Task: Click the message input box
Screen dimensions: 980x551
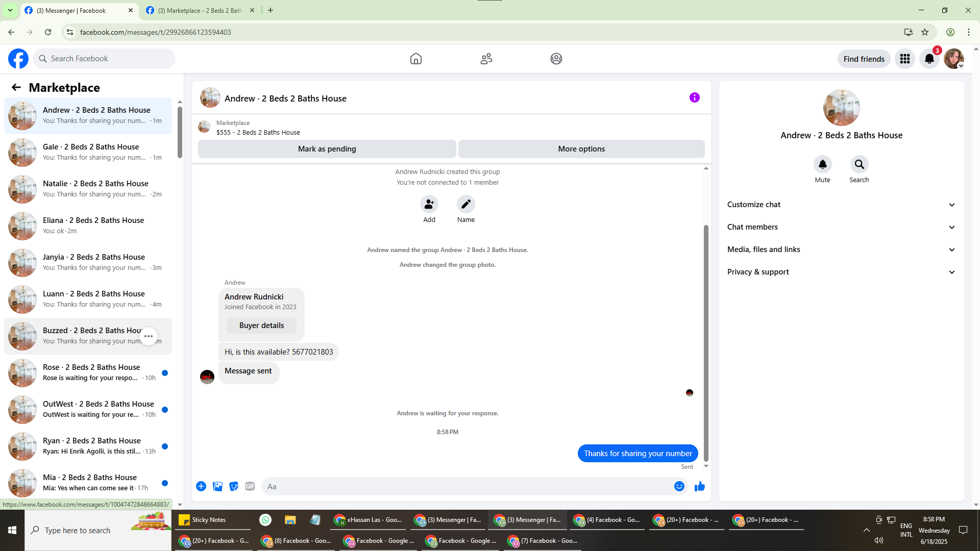Action: pyautogui.click(x=467, y=487)
